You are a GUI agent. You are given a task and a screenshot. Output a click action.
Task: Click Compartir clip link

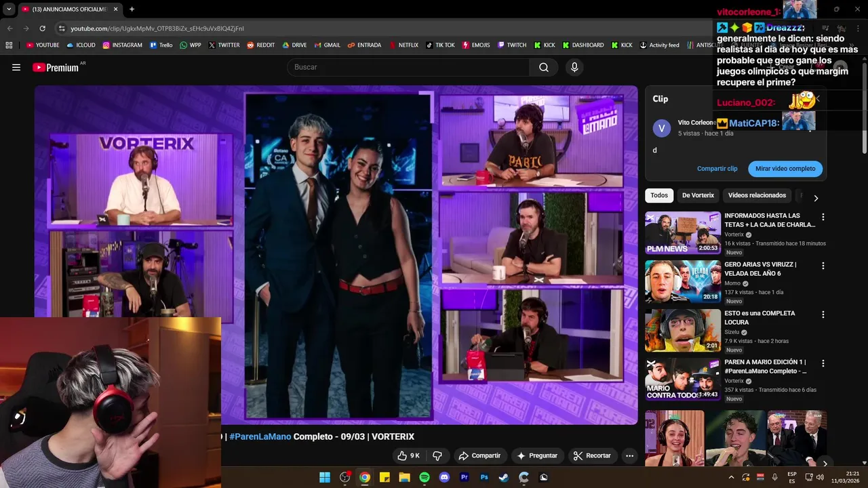tap(717, 169)
